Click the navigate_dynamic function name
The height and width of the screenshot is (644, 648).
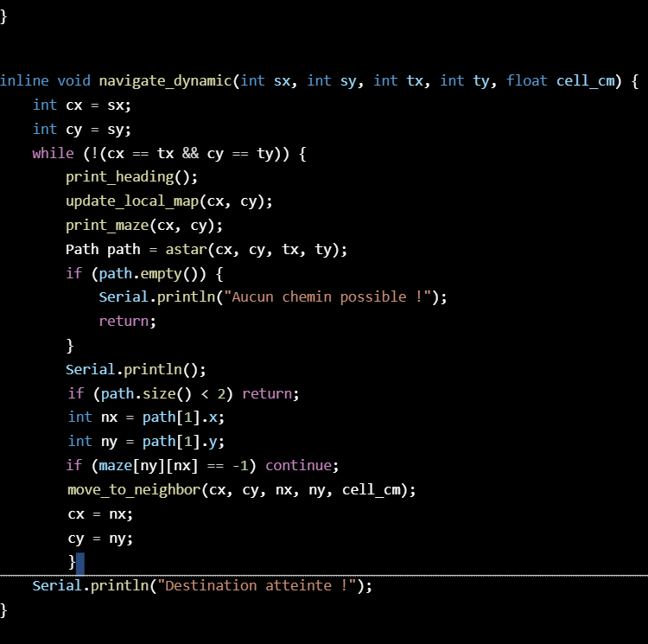tap(165, 80)
